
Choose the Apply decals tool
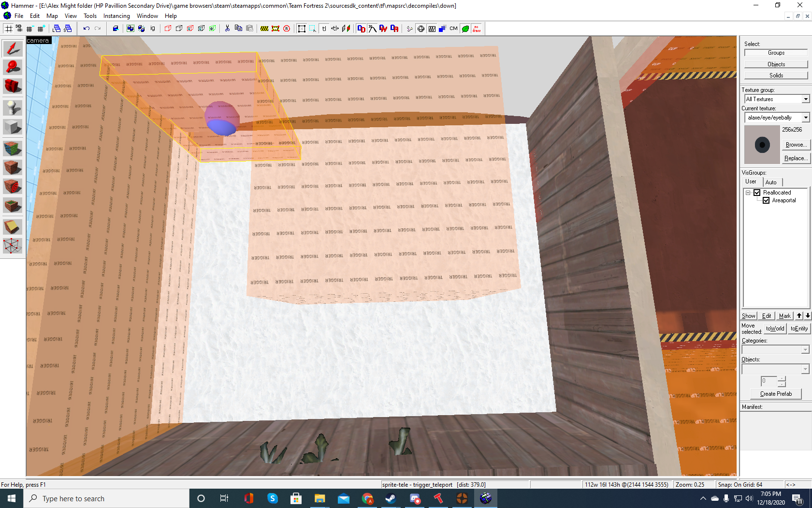click(13, 187)
